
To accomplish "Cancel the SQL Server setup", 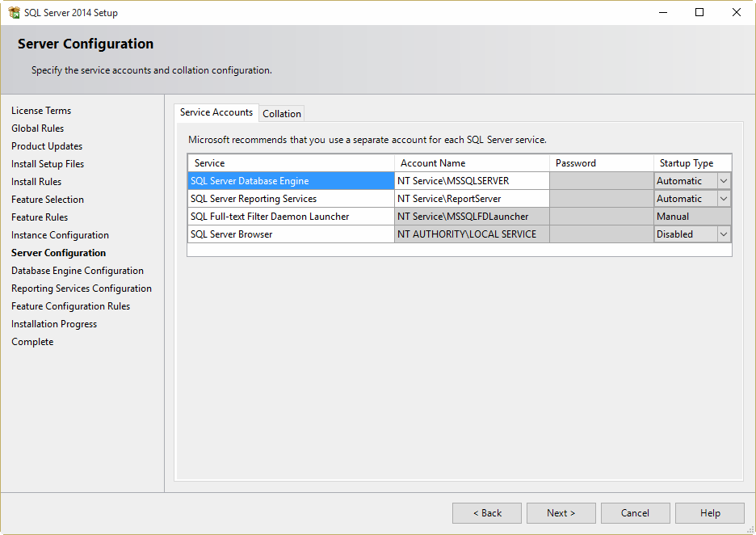I will [635, 513].
